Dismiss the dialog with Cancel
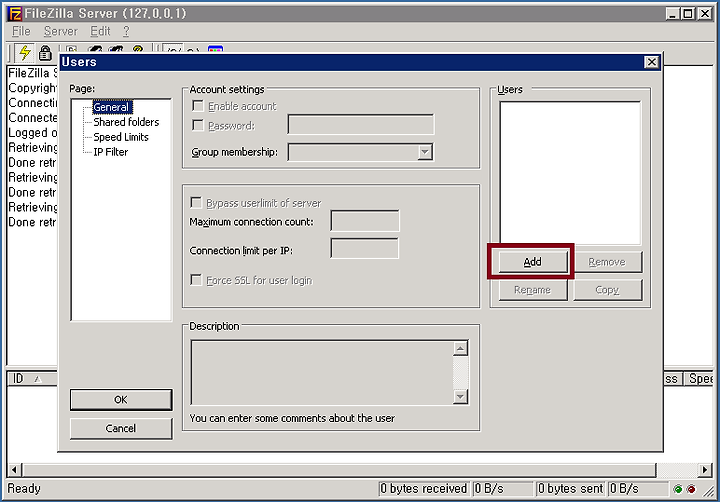 [121, 428]
